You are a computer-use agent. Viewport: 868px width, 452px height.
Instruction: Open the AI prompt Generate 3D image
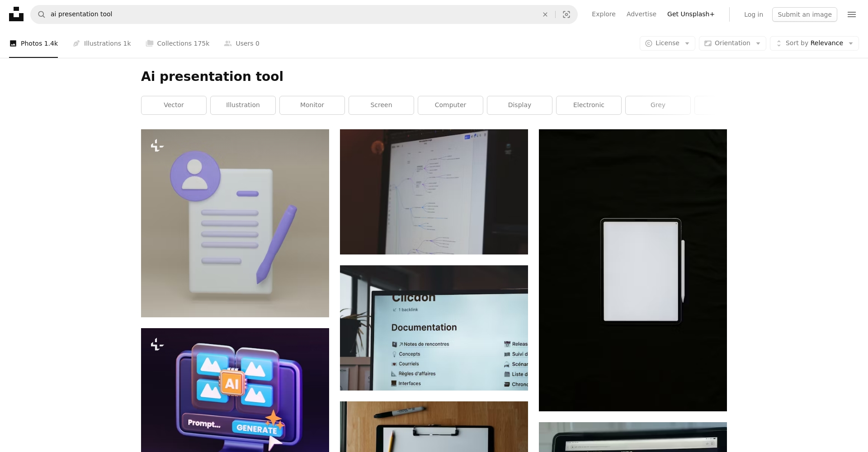click(235, 390)
